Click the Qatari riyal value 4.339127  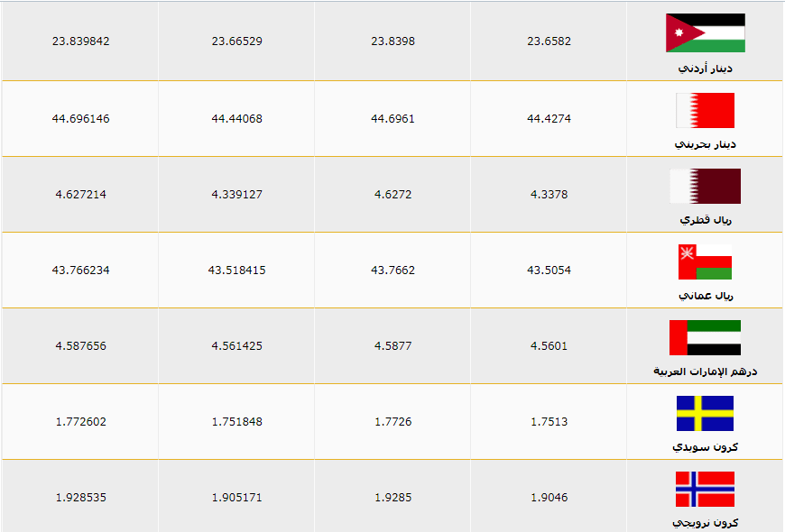pos(236,194)
